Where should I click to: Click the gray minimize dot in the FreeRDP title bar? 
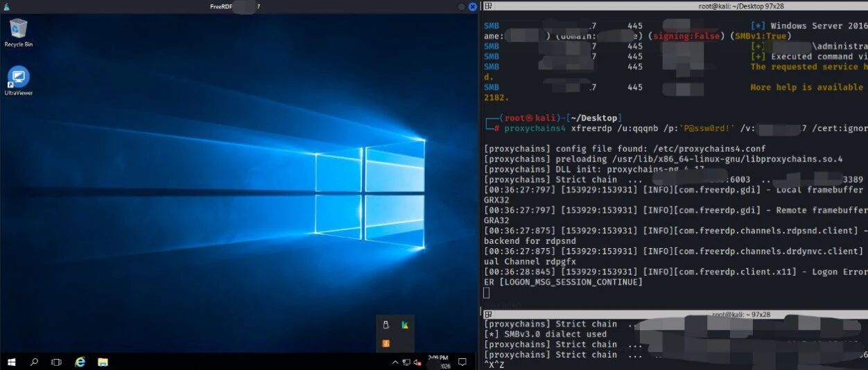462,6
